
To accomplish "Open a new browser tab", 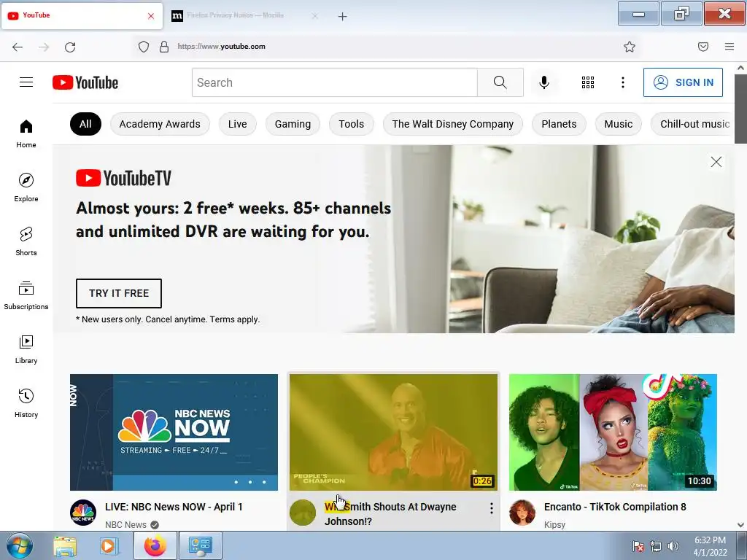I will pyautogui.click(x=343, y=16).
